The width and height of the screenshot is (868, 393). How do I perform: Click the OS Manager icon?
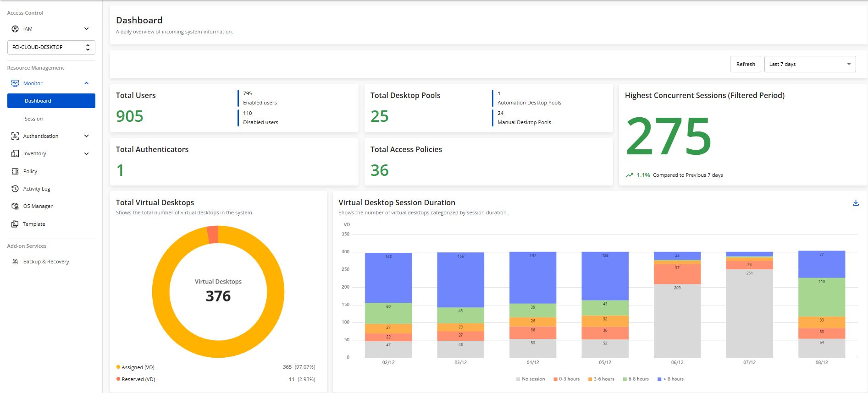click(x=15, y=207)
